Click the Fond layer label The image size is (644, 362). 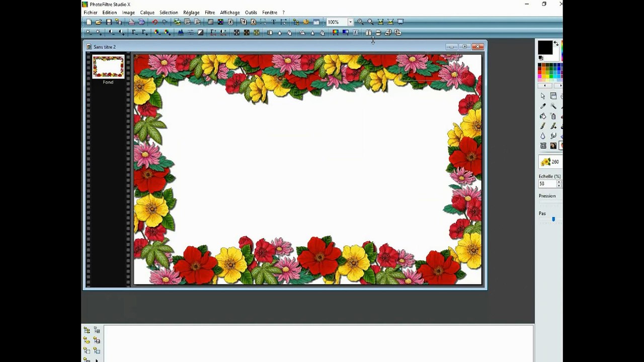(108, 82)
